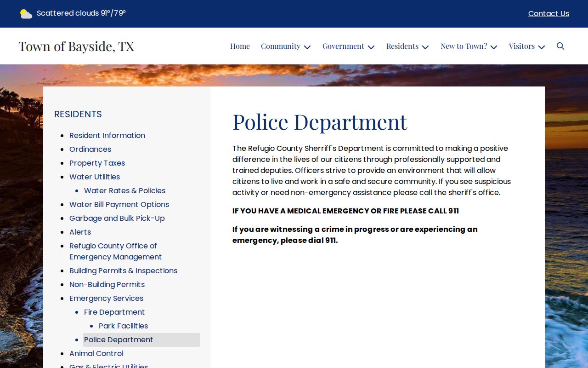Screen dimensions: 588x368
Task: Click the RESIDENTS sidebar heading
Action: 78,114
